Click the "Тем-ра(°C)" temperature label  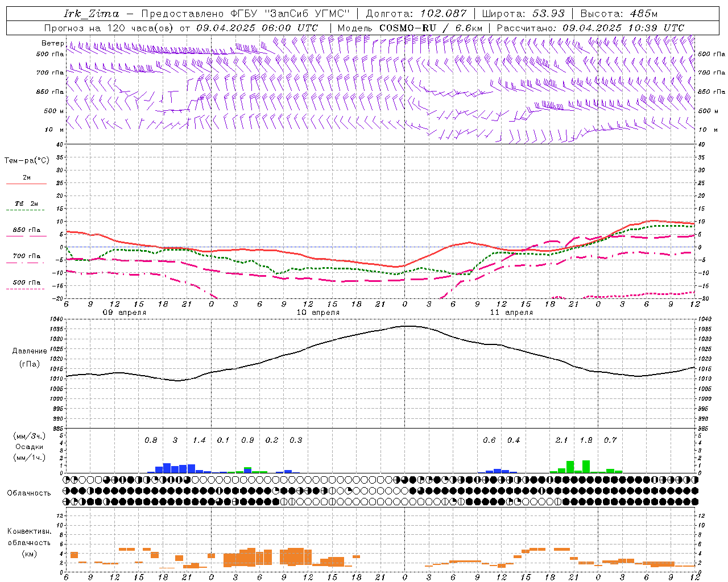[x=27, y=161]
